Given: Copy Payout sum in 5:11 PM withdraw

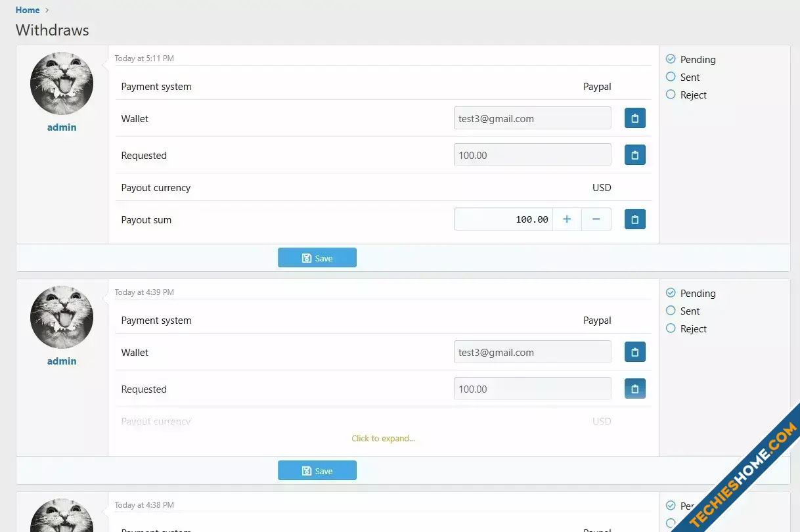Looking at the screenshot, I should (634, 219).
